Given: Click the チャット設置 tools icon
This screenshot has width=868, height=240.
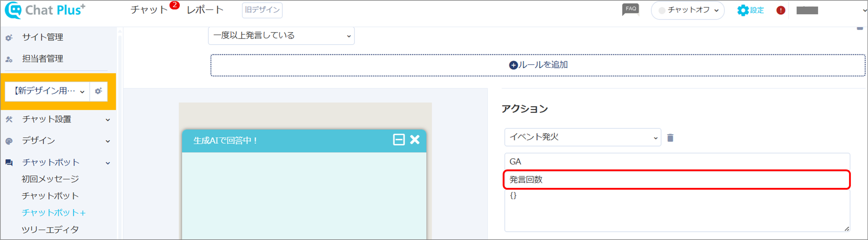Looking at the screenshot, I should pyautogui.click(x=9, y=119).
